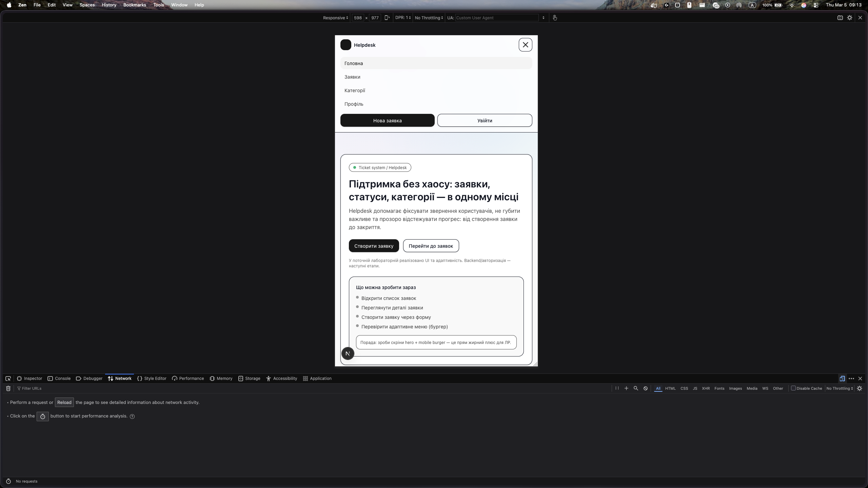868x488 pixels.
Task: Open Network panel settings gear
Action: [x=860, y=388]
